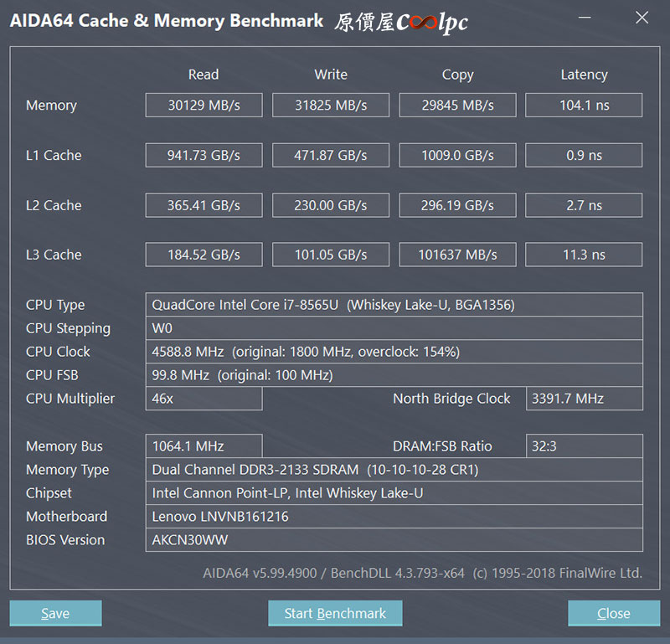670x644 pixels.
Task: Click the Save button
Action: [55, 613]
